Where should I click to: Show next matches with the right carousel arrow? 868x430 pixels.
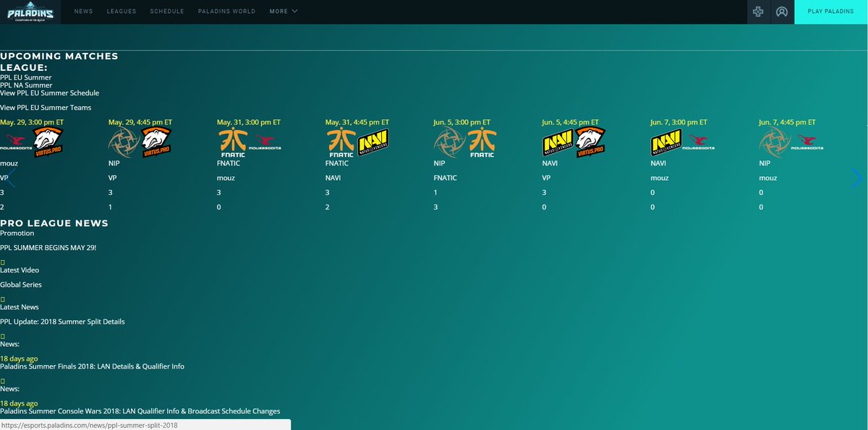(x=857, y=179)
